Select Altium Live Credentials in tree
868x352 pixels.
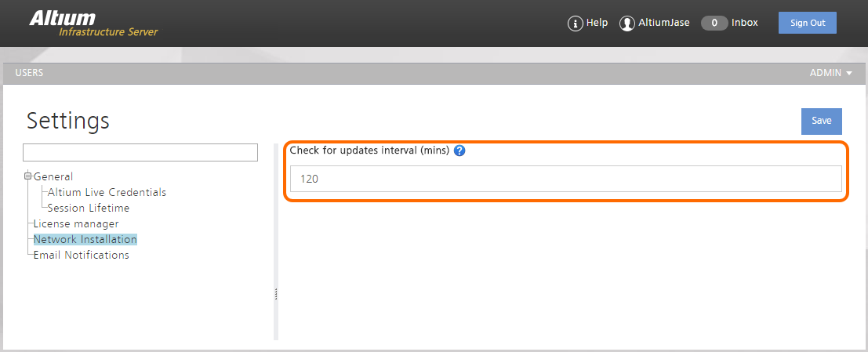click(107, 192)
